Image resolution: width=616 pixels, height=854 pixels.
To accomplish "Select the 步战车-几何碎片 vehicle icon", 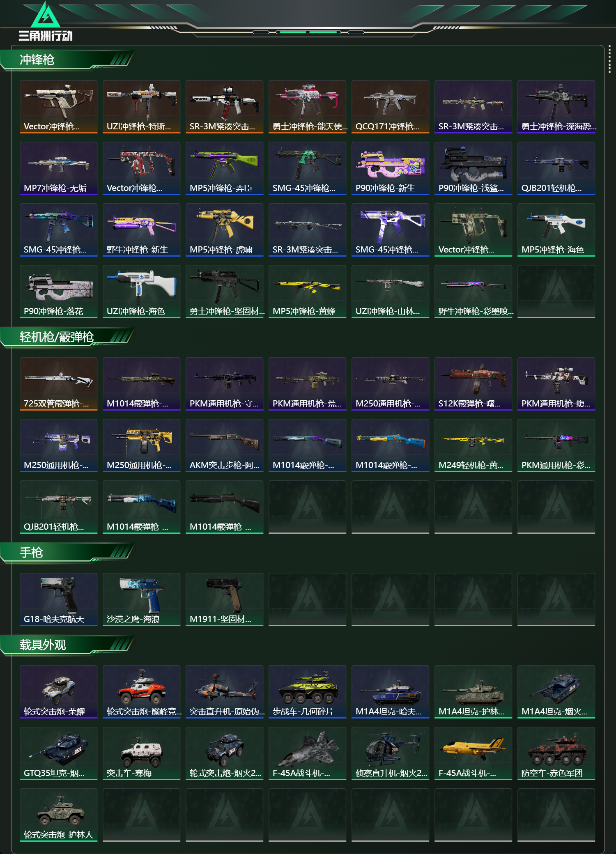I will [307, 691].
